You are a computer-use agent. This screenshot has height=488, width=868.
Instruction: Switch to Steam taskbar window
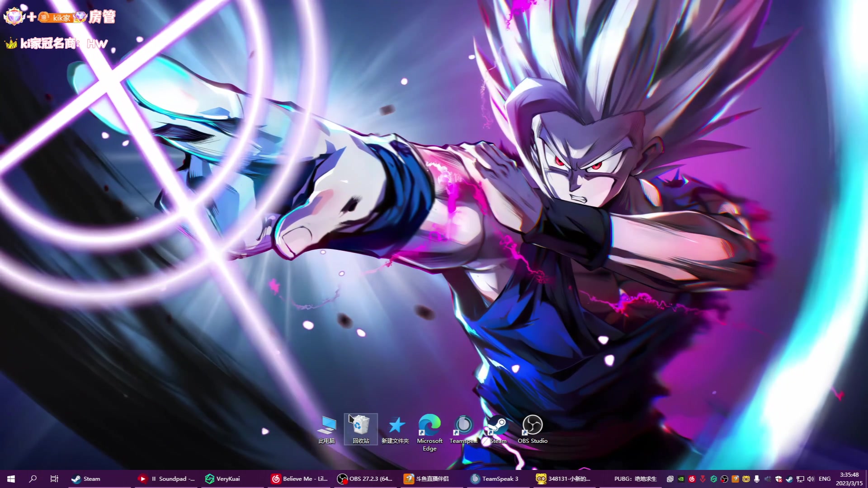[x=86, y=479]
